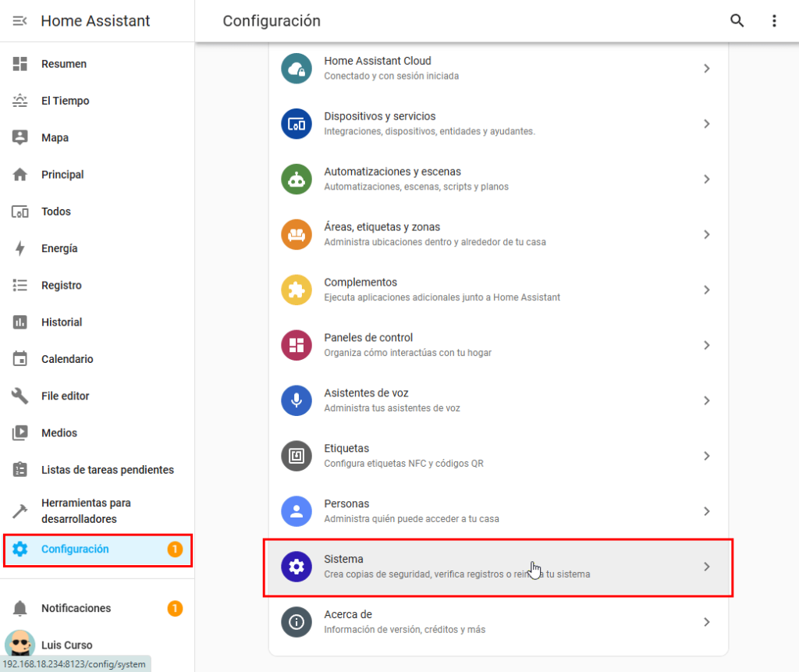
Task: Click the Automatizaciones robot icon
Action: click(x=297, y=180)
